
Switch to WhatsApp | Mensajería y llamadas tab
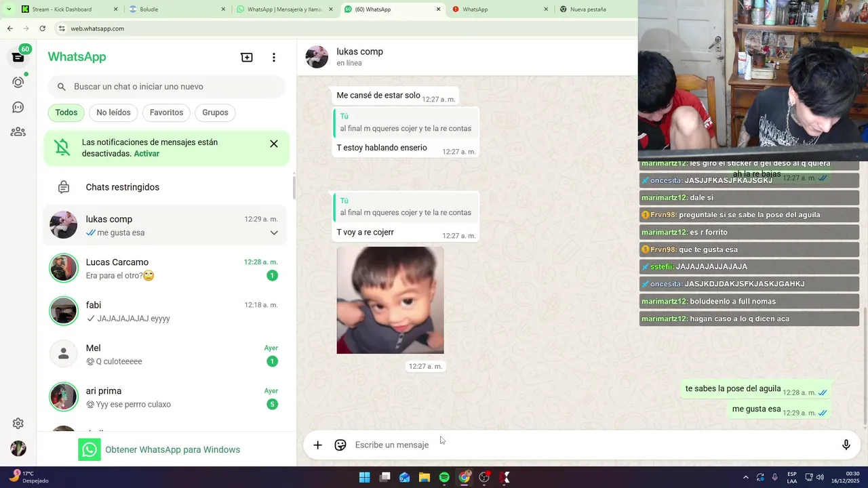coord(285,9)
